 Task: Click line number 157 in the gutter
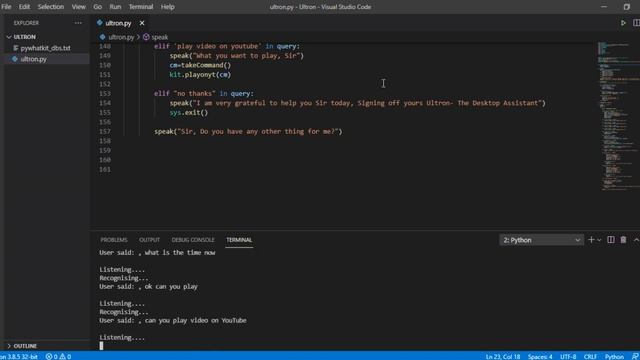105,131
